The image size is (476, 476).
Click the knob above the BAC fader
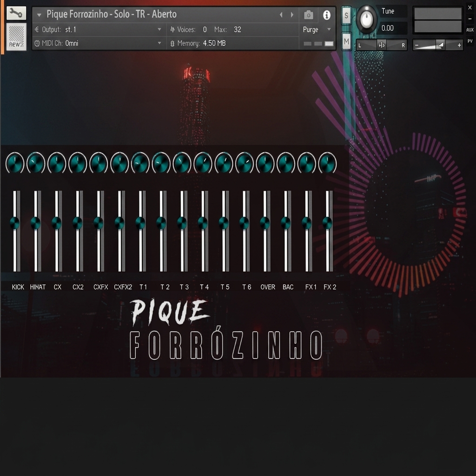(x=286, y=163)
